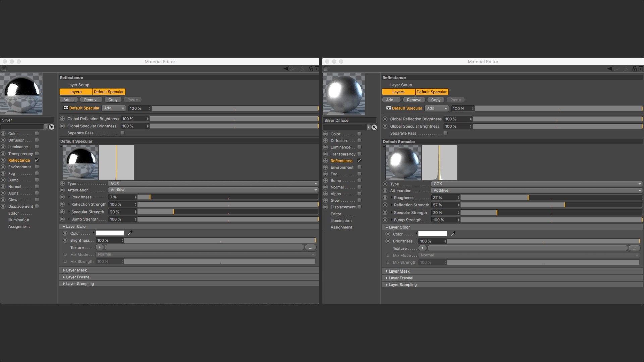Open the Type GGX dropdown in Silver
This screenshot has height=362, width=644.
pos(213,183)
